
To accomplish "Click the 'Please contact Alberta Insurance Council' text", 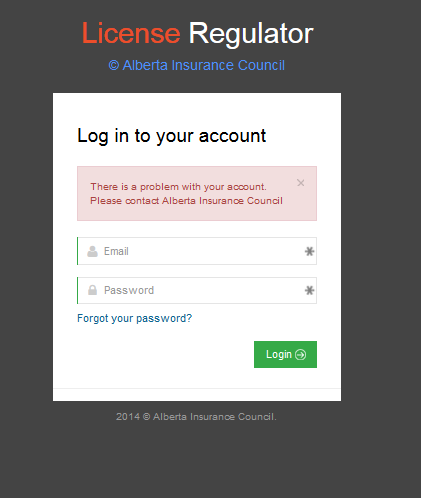I will click(x=186, y=201).
